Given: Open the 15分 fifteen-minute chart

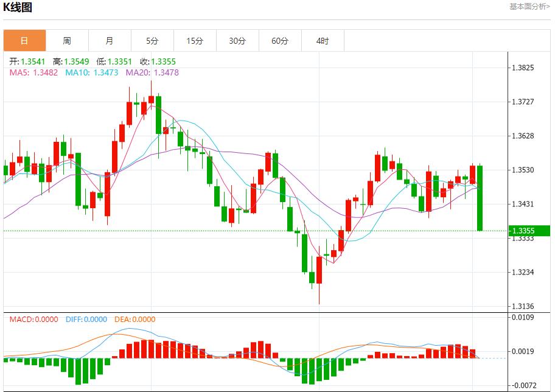Looking at the screenshot, I should (x=194, y=40).
